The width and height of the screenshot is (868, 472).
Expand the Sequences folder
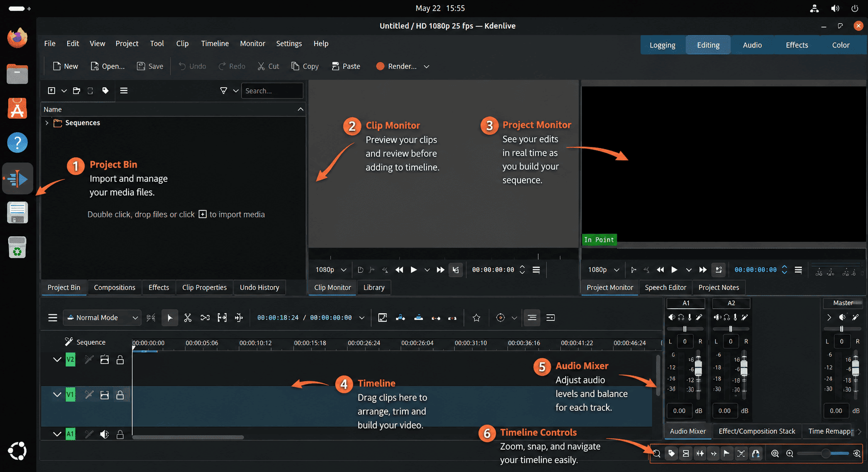point(47,123)
